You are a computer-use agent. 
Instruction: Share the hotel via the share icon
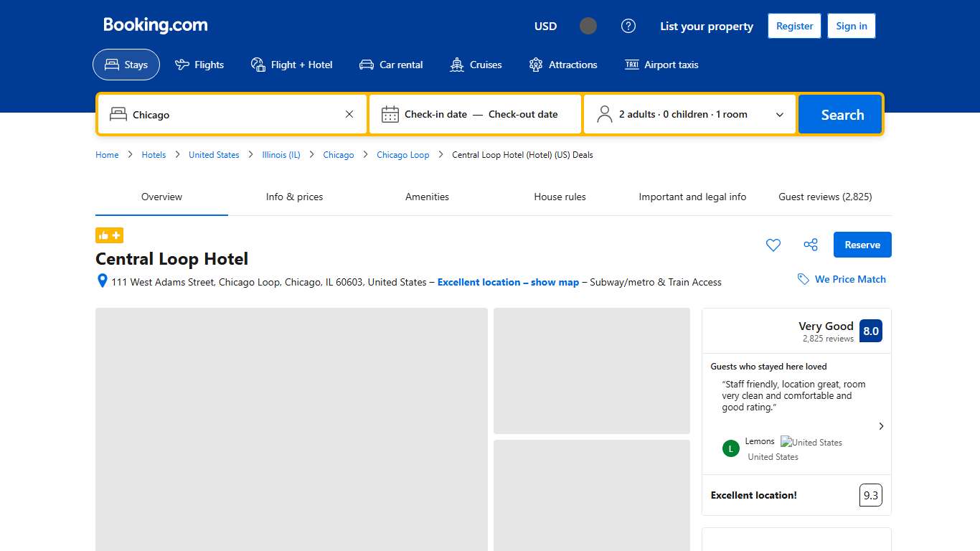(810, 245)
